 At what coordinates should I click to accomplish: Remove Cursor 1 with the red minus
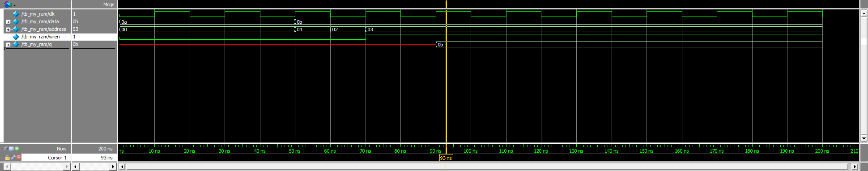point(19,157)
